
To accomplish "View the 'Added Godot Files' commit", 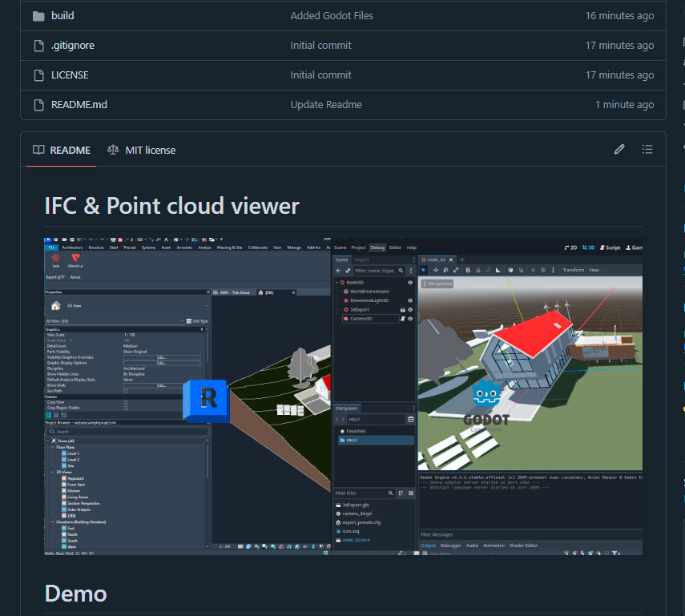I will tap(332, 16).
